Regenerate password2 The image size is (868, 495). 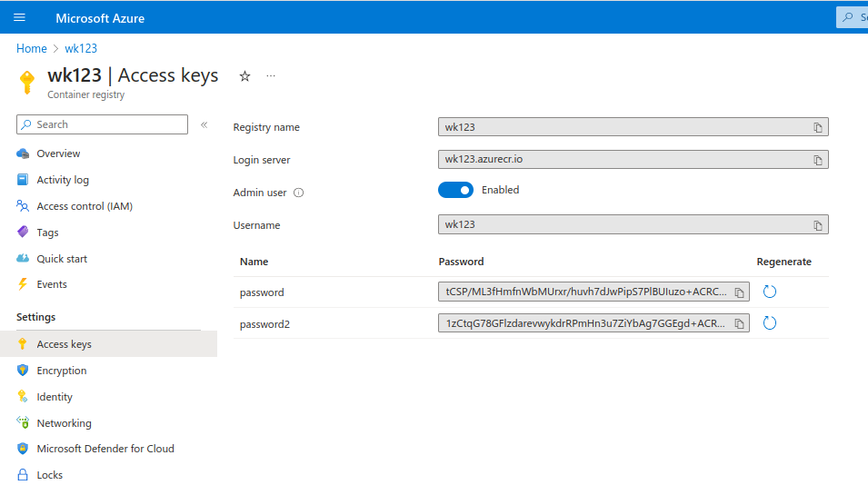(770, 323)
